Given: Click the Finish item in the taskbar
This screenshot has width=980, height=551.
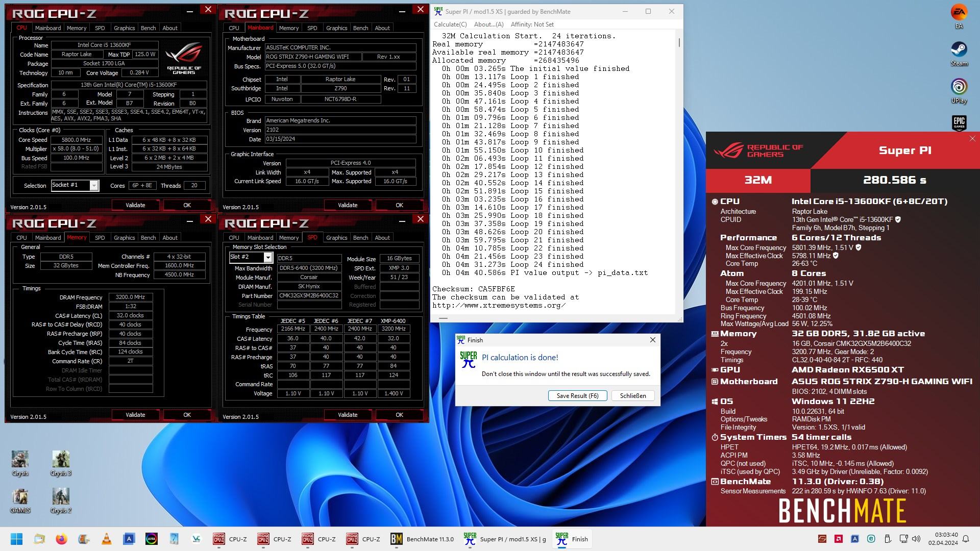Looking at the screenshot, I should tap(571, 539).
